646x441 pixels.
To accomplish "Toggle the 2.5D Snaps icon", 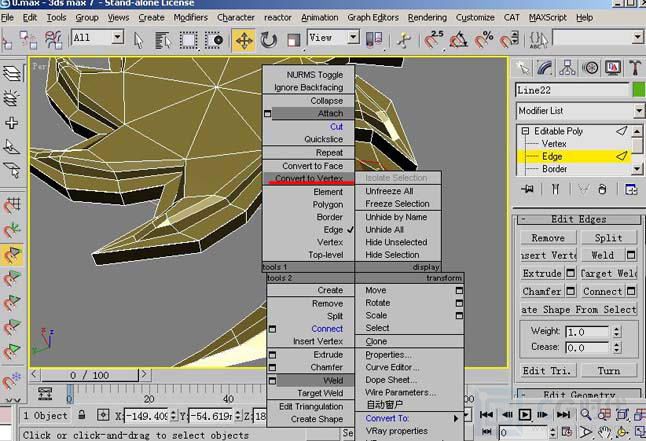I will (x=433, y=40).
